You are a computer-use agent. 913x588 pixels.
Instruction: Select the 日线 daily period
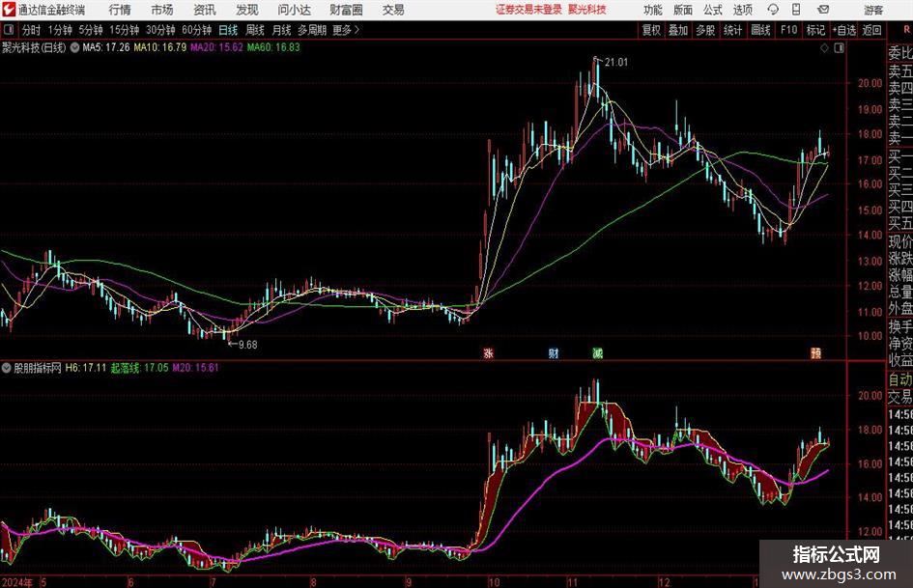(228, 30)
